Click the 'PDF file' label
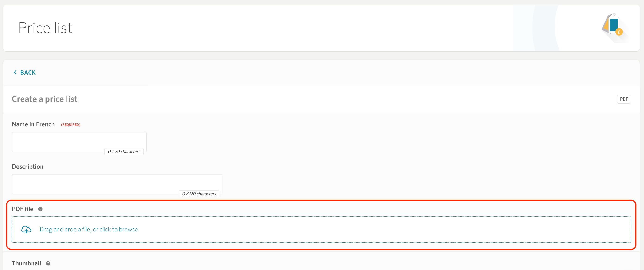644x270 pixels. (x=22, y=209)
